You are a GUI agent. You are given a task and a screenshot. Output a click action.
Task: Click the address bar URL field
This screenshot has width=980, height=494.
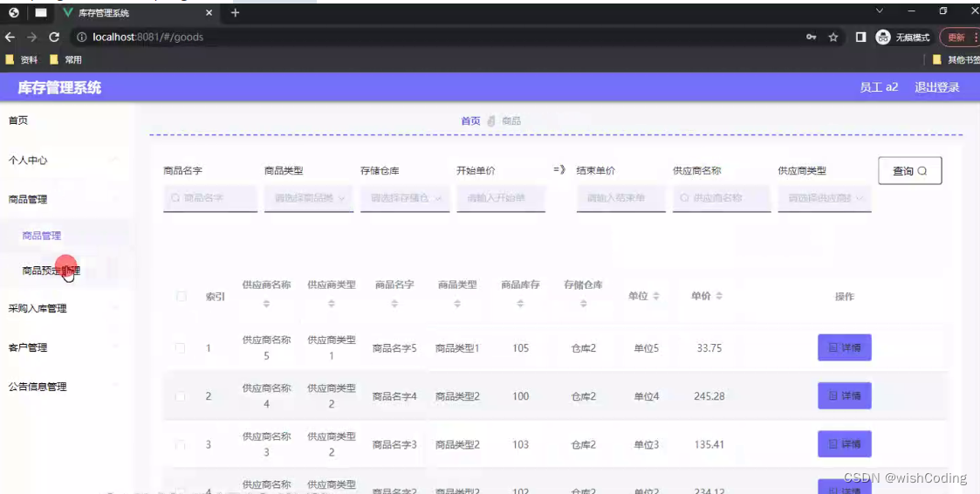(x=437, y=37)
